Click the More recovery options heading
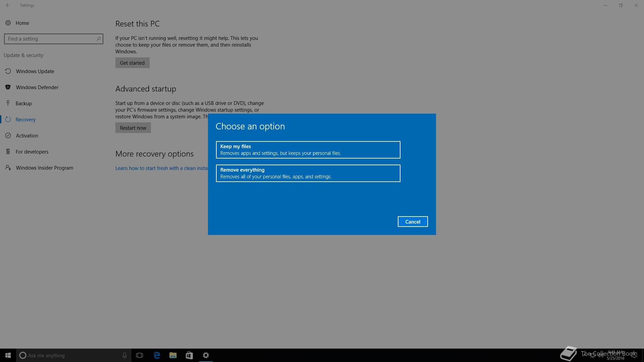Screen dimensions: 644x362 tap(154, 154)
